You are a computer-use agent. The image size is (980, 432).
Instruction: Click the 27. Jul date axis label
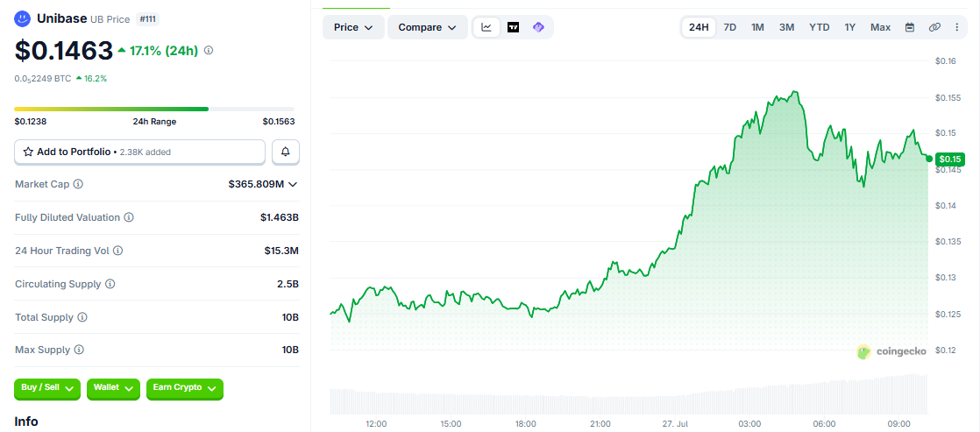[674, 424]
